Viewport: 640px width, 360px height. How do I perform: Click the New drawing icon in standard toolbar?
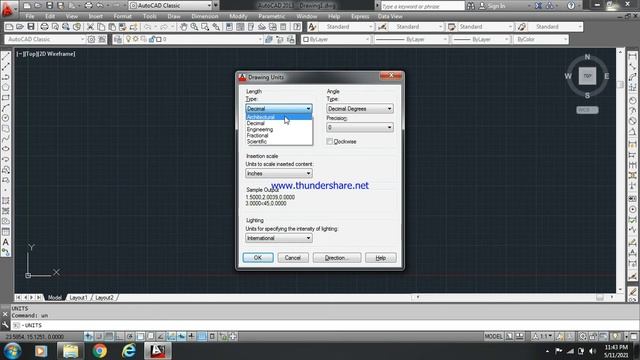[x=9, y=27]
